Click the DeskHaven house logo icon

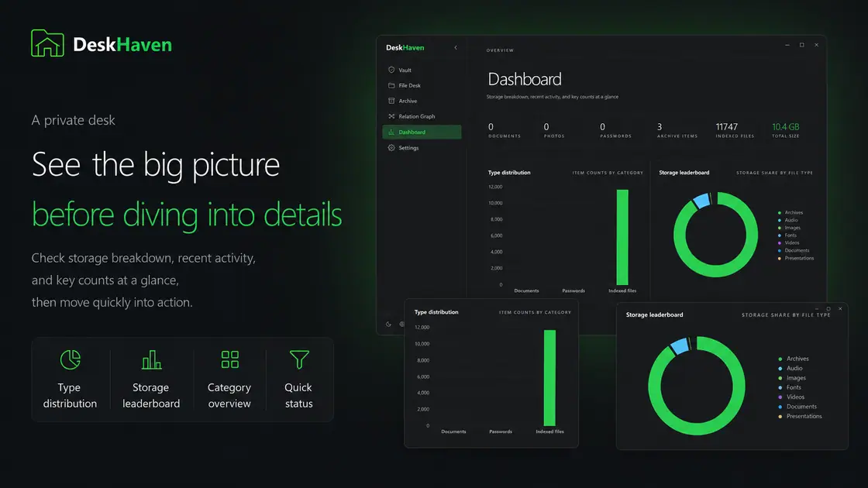[x=47, y=43]
